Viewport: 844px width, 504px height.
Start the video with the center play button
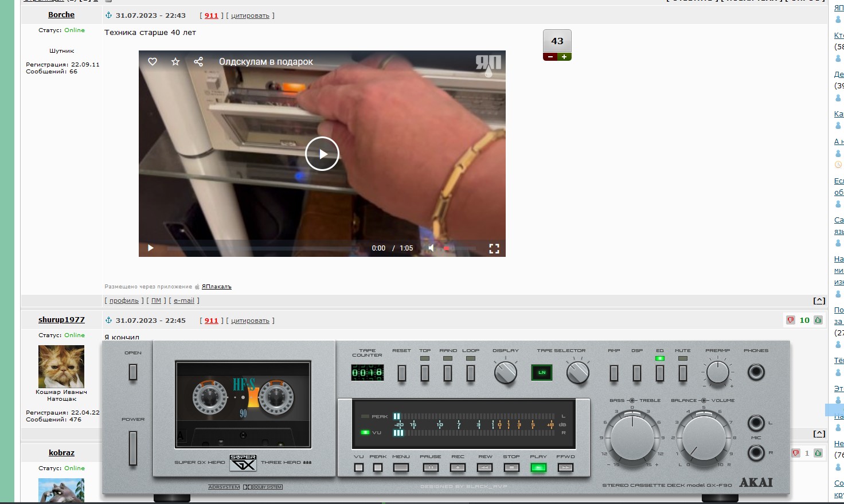tap(322, 154)
